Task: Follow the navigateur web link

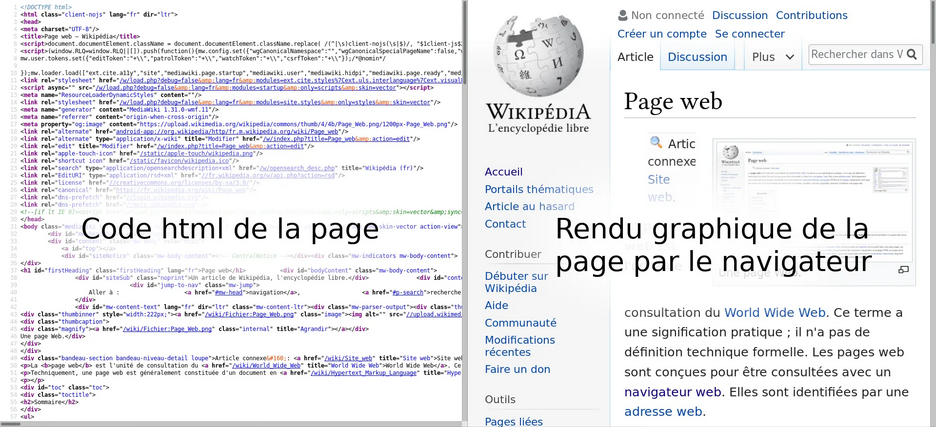Action: click(x=673, y=392)
